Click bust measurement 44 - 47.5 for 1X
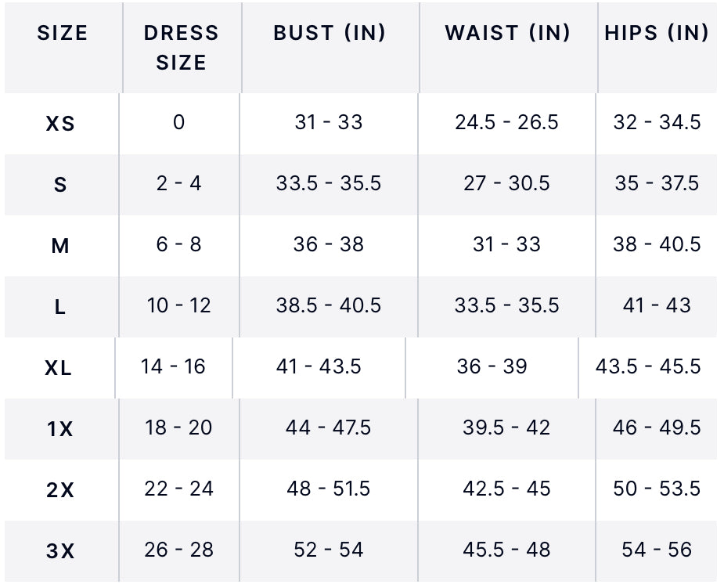 329,427
